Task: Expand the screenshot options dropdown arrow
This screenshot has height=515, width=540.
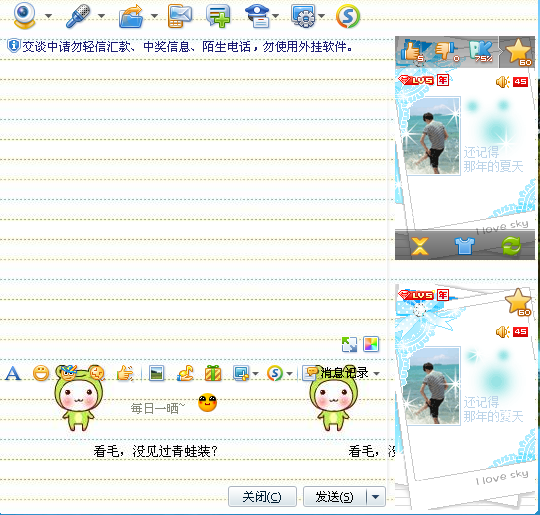Action: pos(256,374)
